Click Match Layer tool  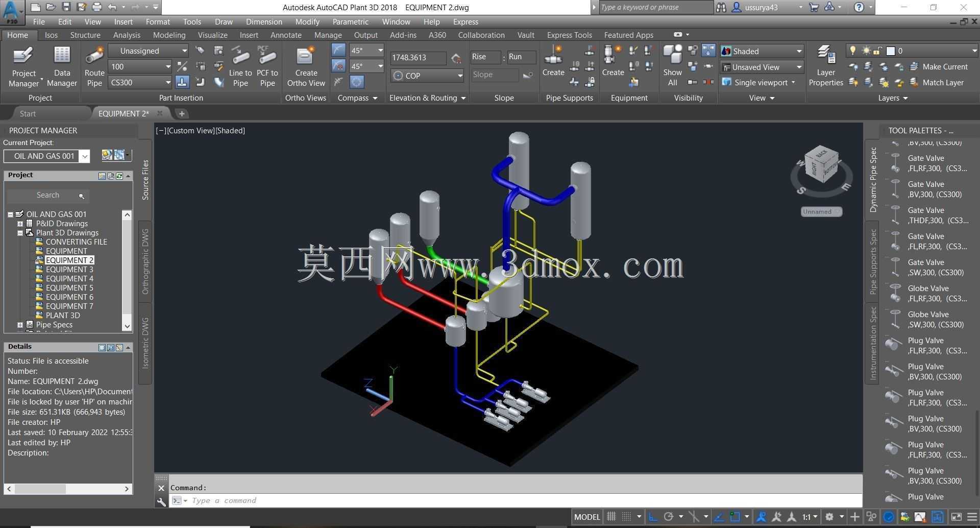tap(937, 83)
